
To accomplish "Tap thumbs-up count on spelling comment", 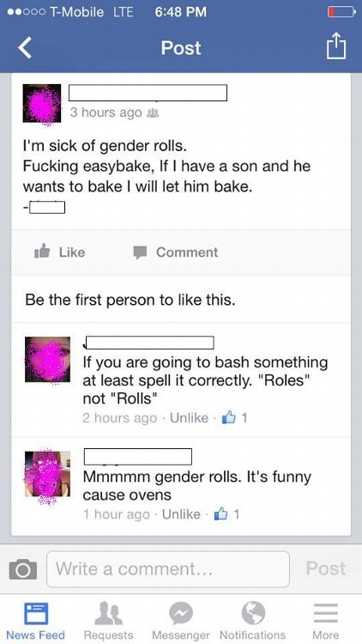I will [234, 417].
